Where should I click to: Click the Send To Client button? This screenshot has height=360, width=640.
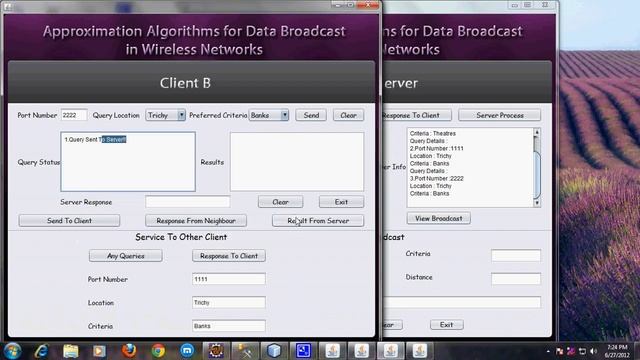coord(69,220)
